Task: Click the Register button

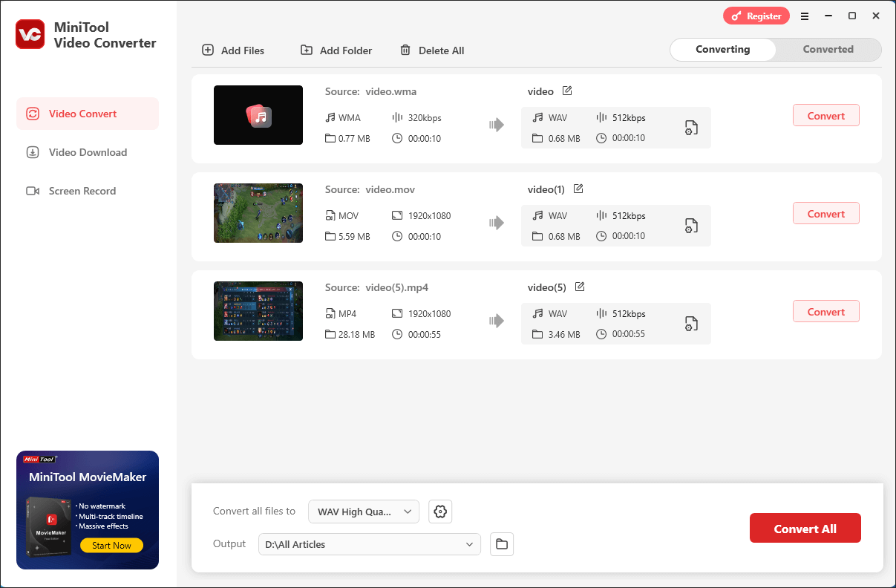Action: (756, 16)
